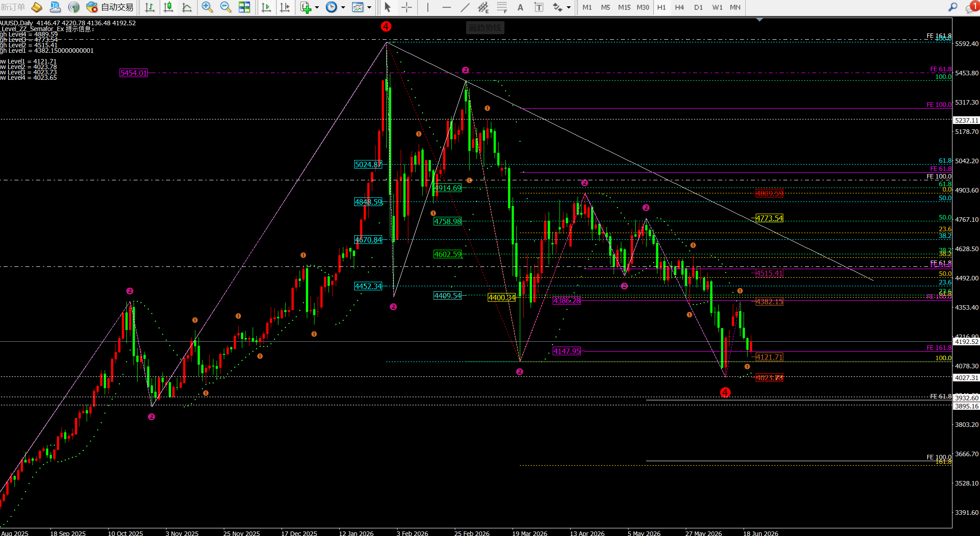This screenshot has width=980, height=536.
Task: Open the templates dropdown arrow
Action: coord(369,7)
